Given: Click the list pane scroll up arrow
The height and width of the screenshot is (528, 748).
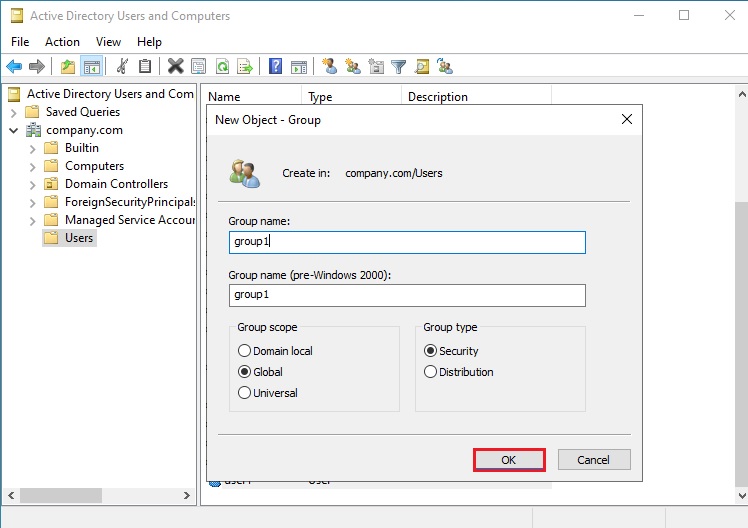Looking at the screenshot, I should coord(742,94).
